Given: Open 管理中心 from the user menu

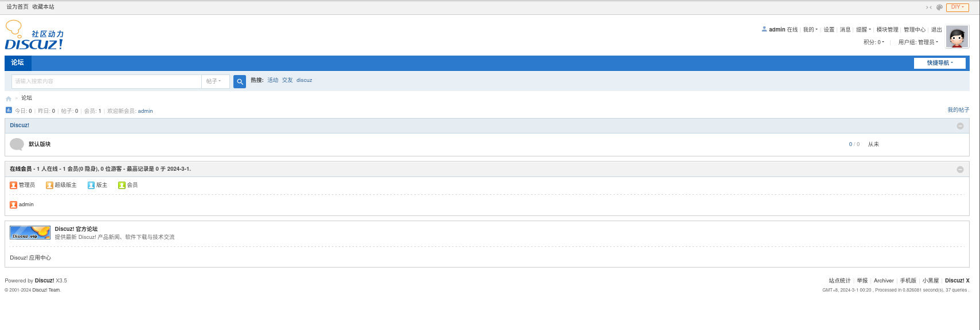Looking at the screenshot, I should pos(915,30).
